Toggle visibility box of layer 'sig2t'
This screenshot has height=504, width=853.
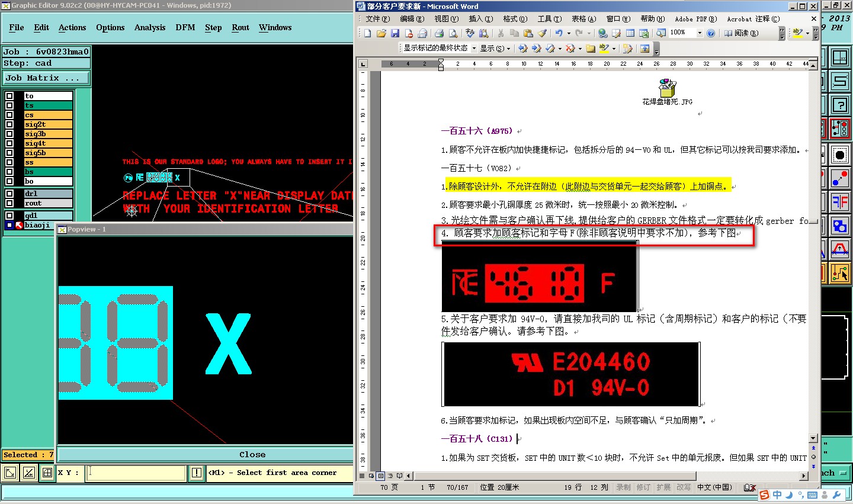tap(9, 124)
